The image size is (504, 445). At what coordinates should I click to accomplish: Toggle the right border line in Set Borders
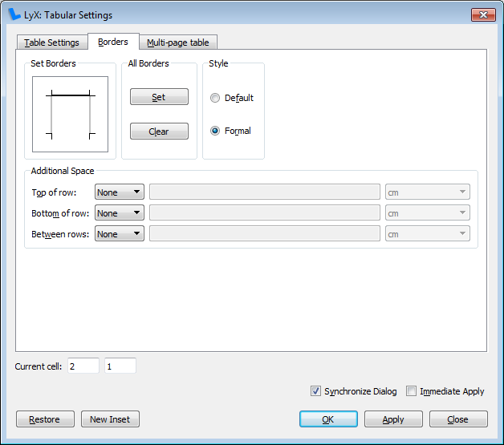(90, 115)
